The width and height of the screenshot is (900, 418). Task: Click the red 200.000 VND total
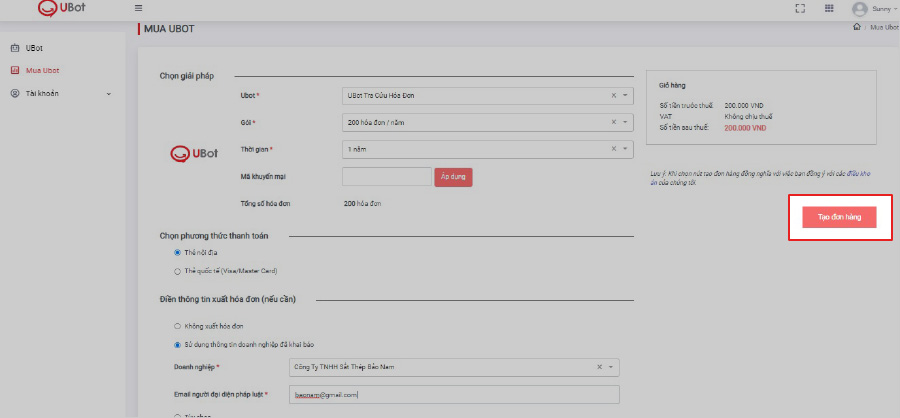(745, 128)
